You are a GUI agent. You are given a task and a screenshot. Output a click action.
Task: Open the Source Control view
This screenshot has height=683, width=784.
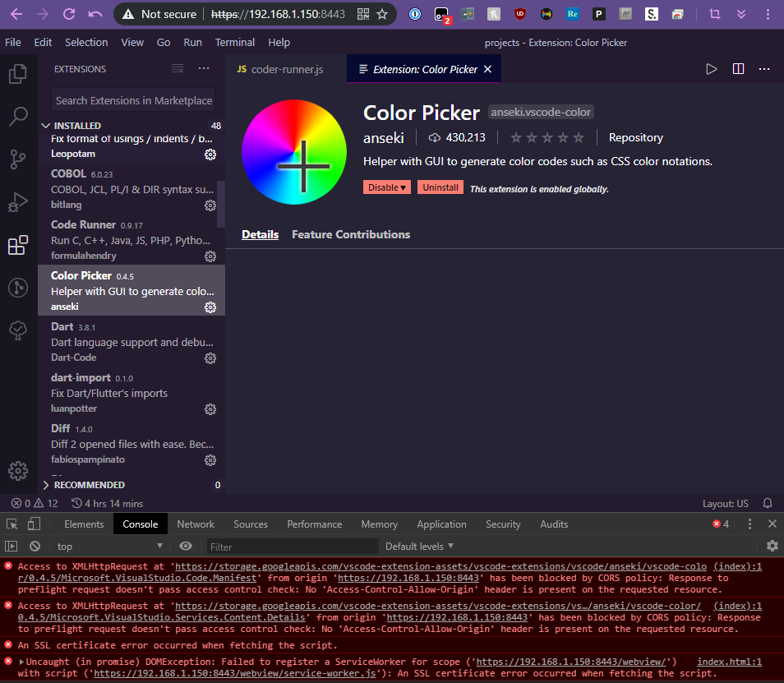[x=18, y=159]
